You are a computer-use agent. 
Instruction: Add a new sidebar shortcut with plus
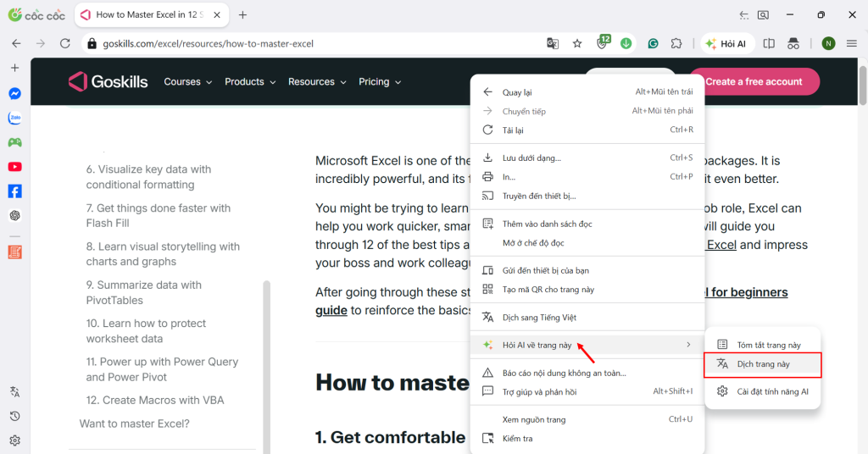click(x=15, y=68)
